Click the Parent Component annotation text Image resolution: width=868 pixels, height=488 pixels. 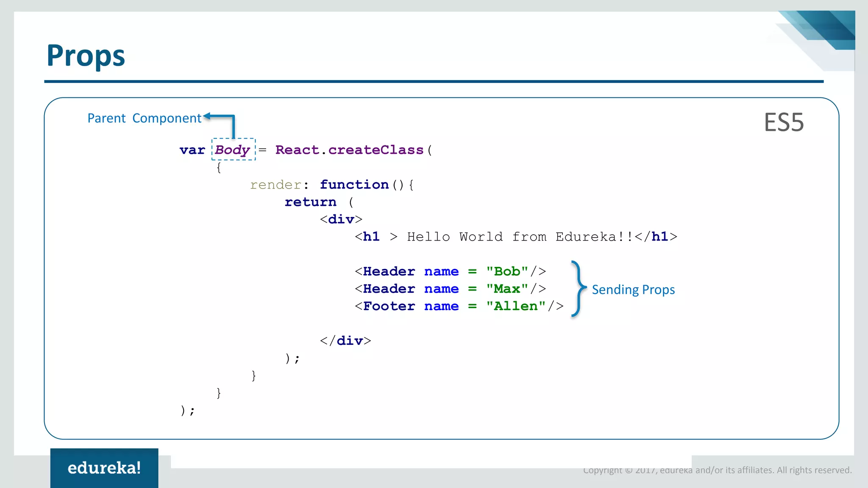tap(144, 118)
